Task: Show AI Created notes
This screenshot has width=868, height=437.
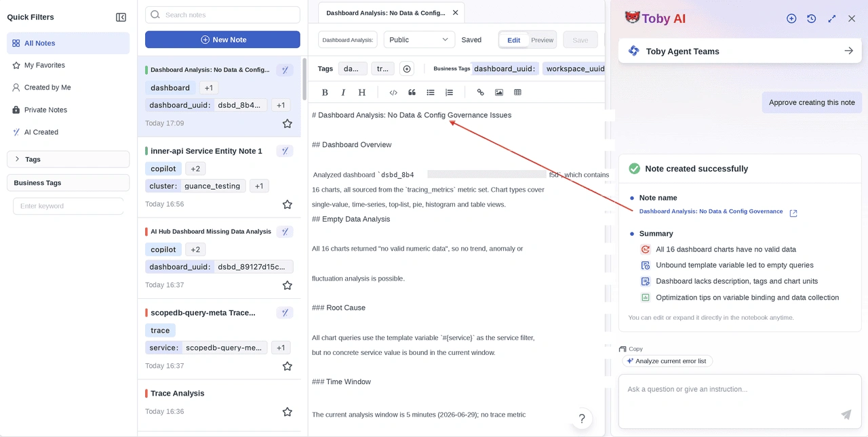Action: [x=68, y=132]
